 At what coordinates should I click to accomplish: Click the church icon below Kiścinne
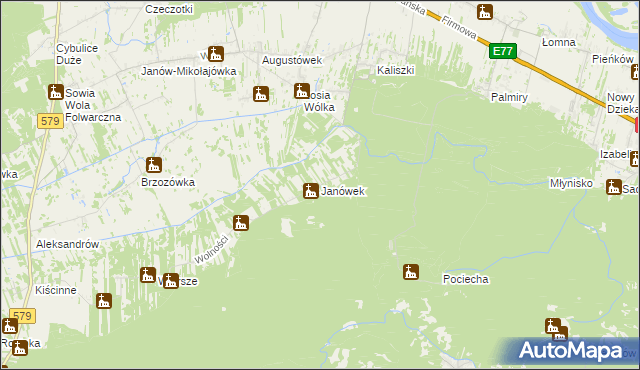pyautogui.click(x=104, y=301)
